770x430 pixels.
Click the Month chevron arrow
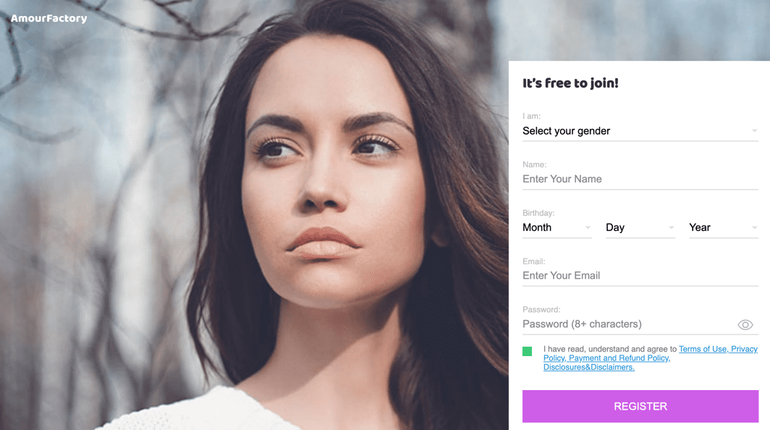click(587, 227)
